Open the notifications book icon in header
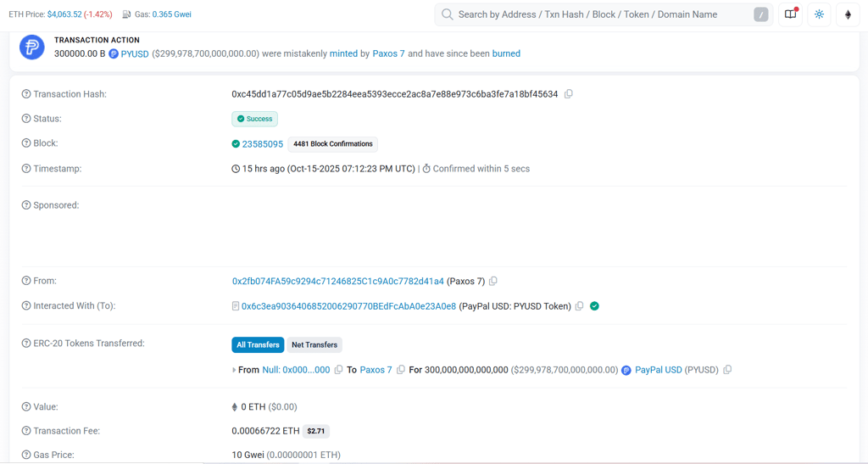This screenshot has width=868, height=464. pos(791,14)
